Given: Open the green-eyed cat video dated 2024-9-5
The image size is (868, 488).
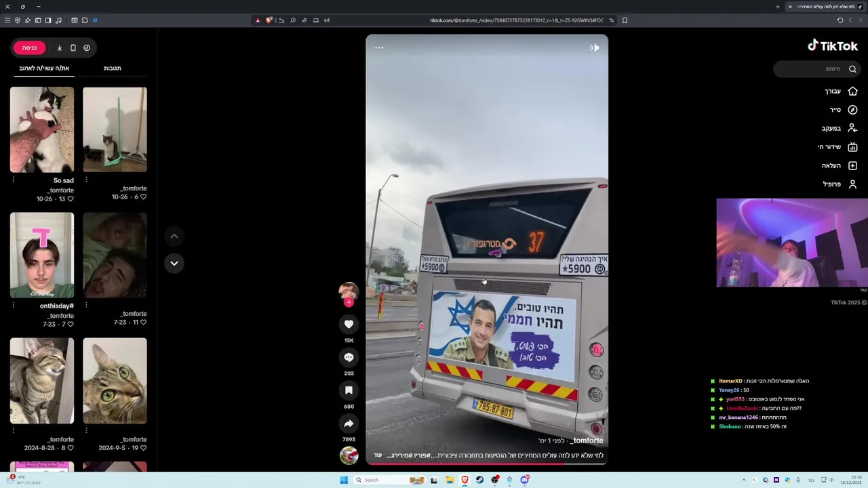Looking at the screenshot, I should [115, 381].
